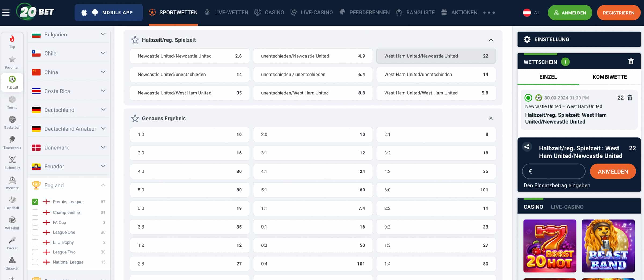Open the 20 Boost Hot game thumbnail

550,246
